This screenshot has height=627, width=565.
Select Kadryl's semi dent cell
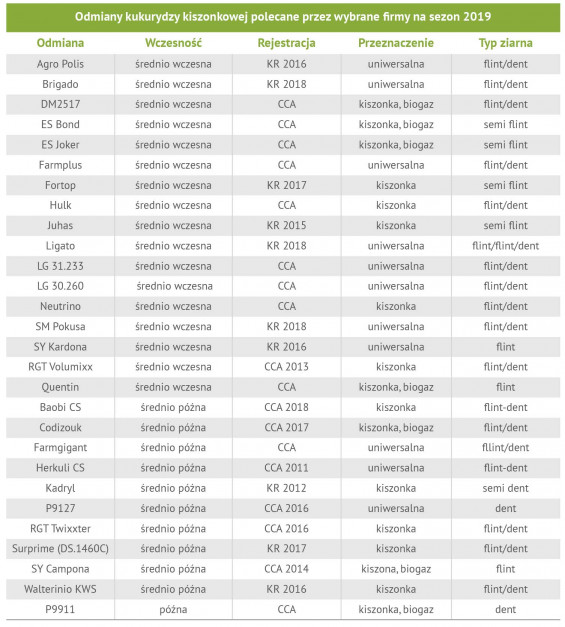click(x=505, y=488)
